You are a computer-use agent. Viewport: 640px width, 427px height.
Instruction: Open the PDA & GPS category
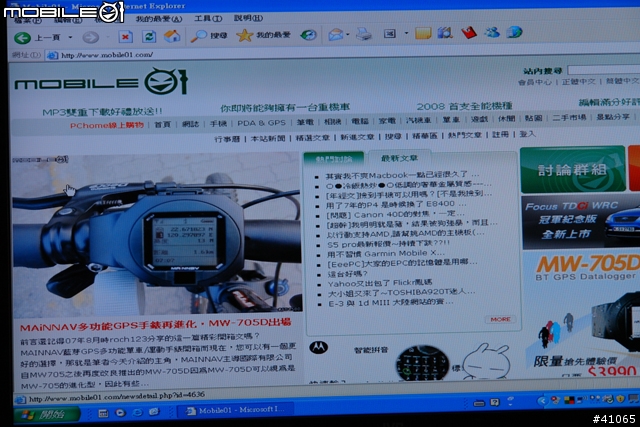(x=262, y=122)
